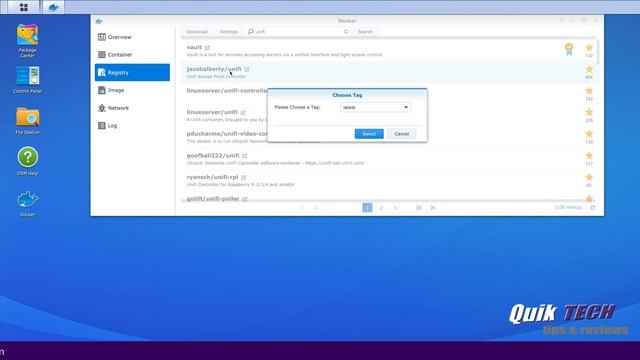The width and height of the screenshot is (640, 360).
Task: Click the registry search input field
Action: click(298, 31)
